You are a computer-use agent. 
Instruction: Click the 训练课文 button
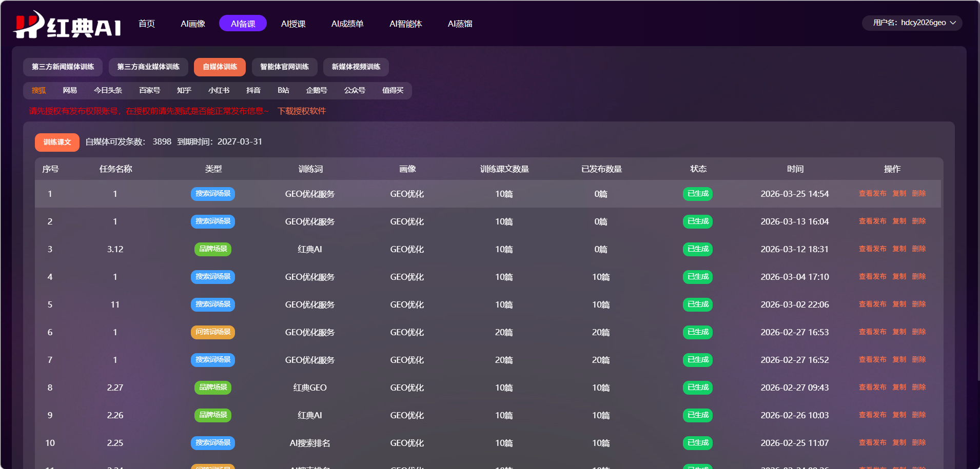pyautogui.click(x=57, y=142)
